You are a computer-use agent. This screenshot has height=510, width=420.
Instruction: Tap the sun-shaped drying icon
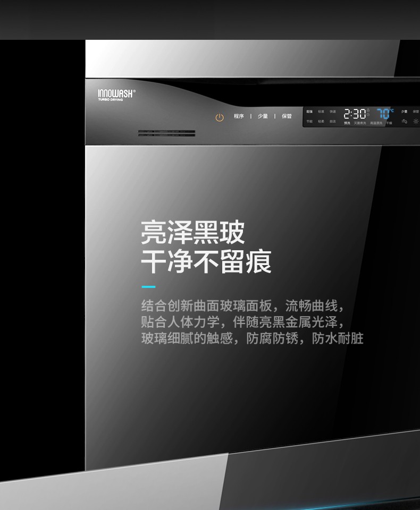416,122
